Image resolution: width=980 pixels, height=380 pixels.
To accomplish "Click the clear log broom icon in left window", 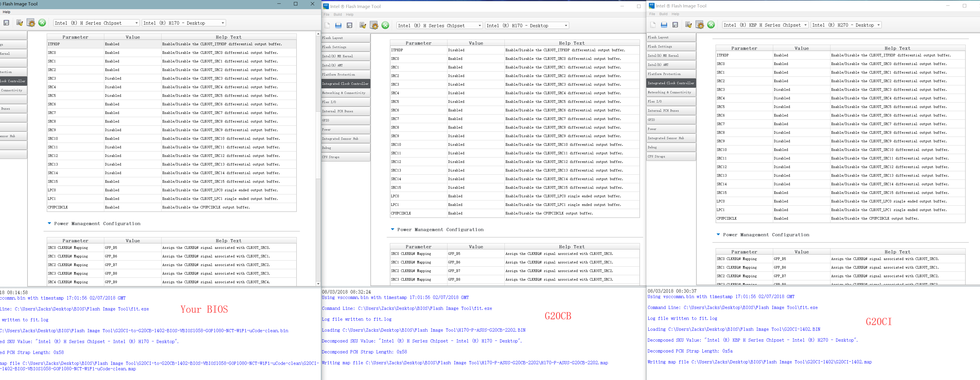I will pos(20,23).
